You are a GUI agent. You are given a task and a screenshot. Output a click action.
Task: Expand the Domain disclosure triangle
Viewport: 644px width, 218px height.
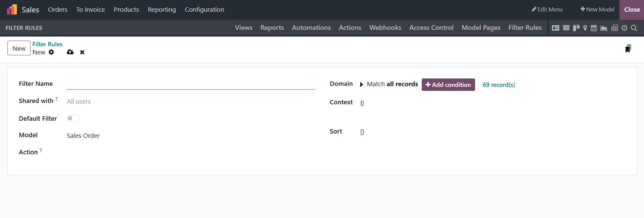click(x=362, y=85)
